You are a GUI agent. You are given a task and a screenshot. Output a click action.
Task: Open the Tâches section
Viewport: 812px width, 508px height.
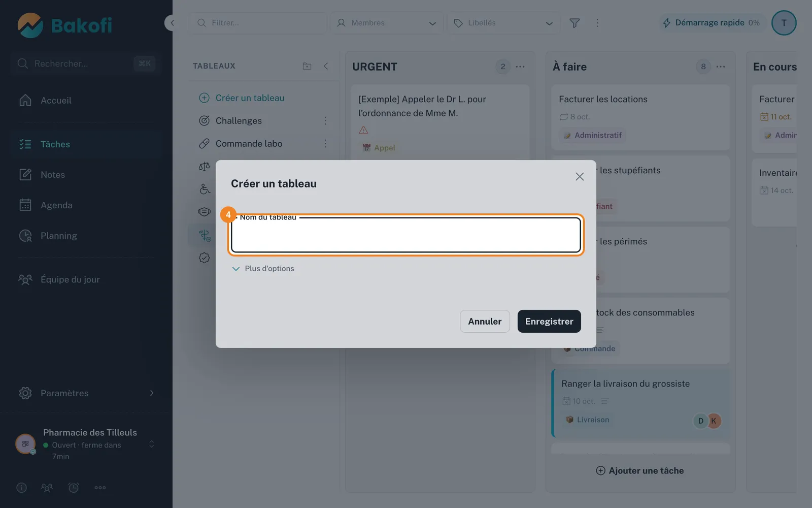(x=86, y=144)
